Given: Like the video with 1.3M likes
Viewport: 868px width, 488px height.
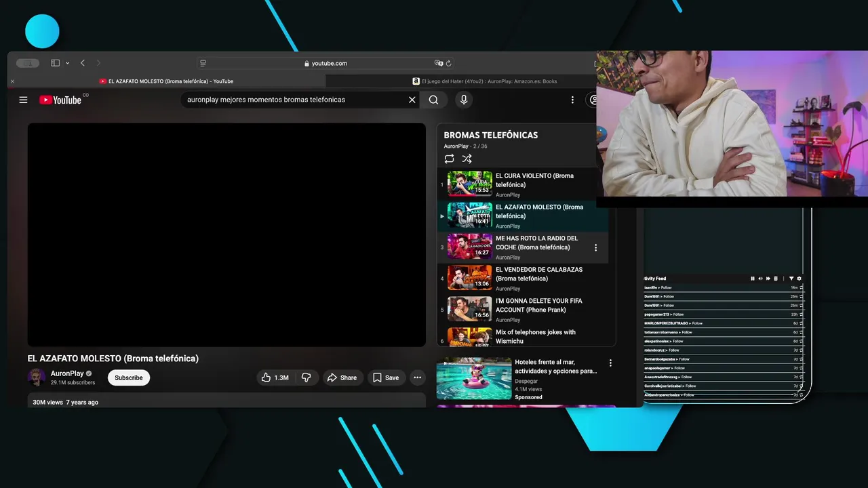Looking at the screenshot, I should coord(275,378).
